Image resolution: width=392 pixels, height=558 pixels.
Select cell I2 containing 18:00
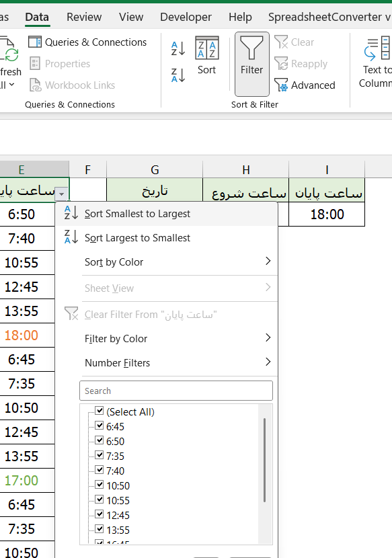327,214
